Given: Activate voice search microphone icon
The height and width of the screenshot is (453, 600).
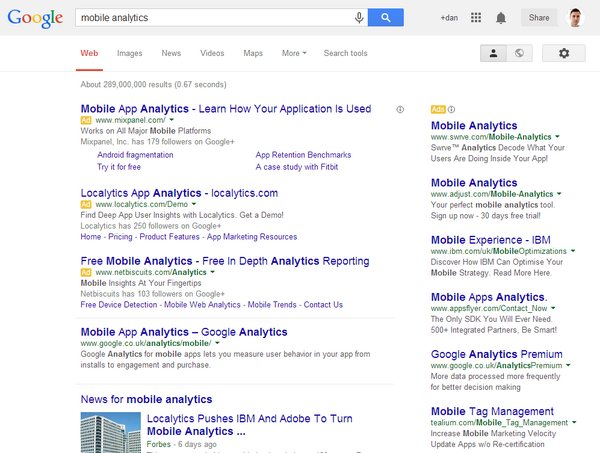Looking at the screenshot, I should click(x=359, y=18).
